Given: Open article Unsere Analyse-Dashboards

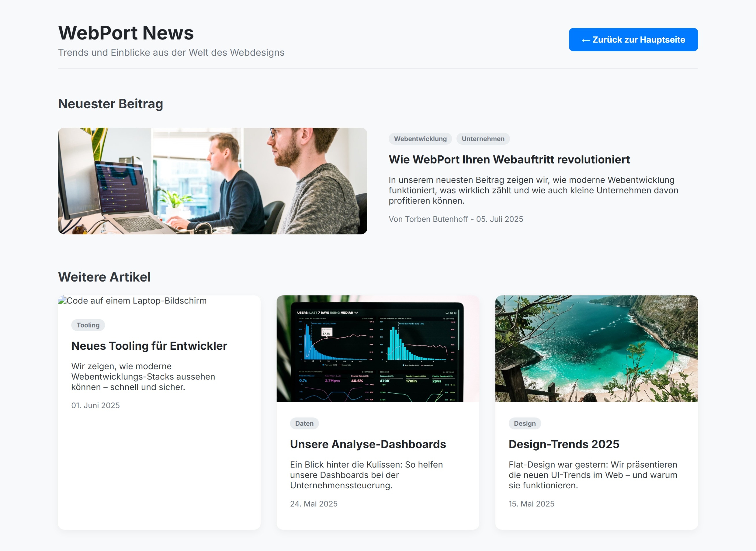Looking at the screenshot, I should pyautogui.click(x=368, y=444).
